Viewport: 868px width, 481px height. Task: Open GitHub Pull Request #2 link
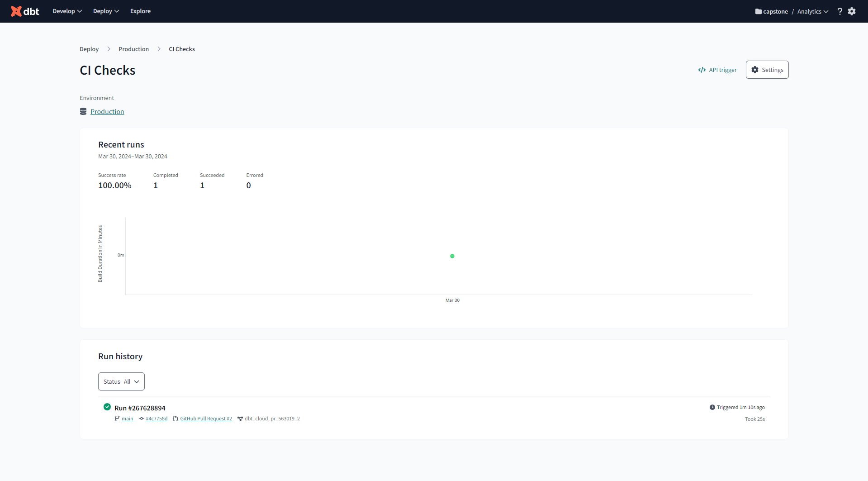click(206, 419)
